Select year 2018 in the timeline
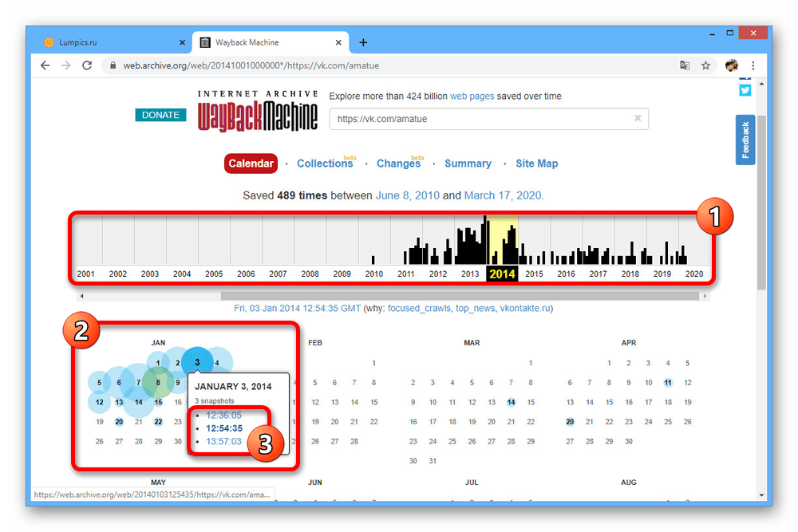The image size is (798, 532). [630, 274]
